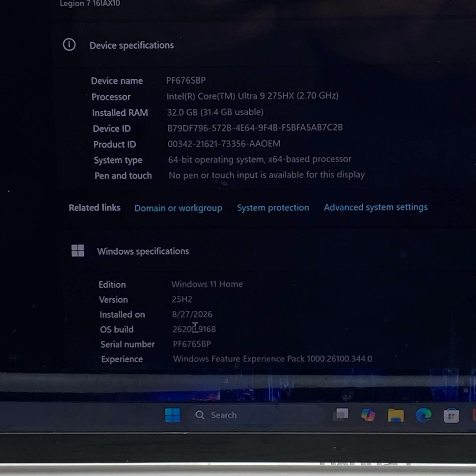476x476 pixels.
Task: Click the Edition label
Action: click(x=112, y=285)
